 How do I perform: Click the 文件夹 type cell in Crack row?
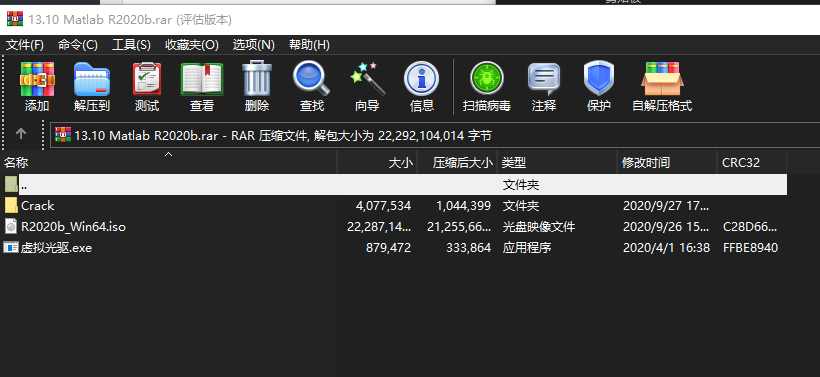point(521,205)
